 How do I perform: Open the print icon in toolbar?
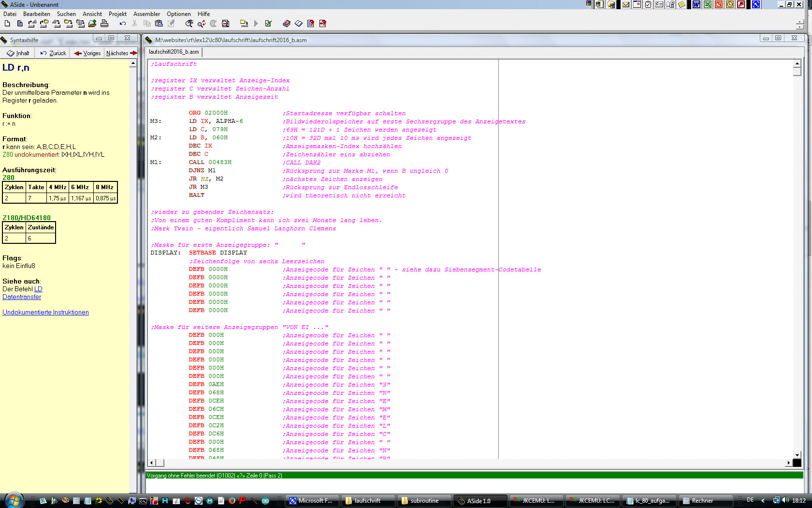[x=104, y=23]
